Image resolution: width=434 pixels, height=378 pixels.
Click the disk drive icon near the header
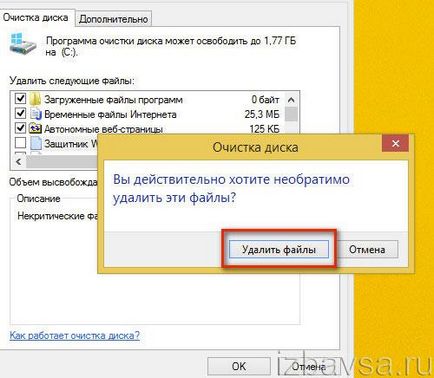point(23,44)
